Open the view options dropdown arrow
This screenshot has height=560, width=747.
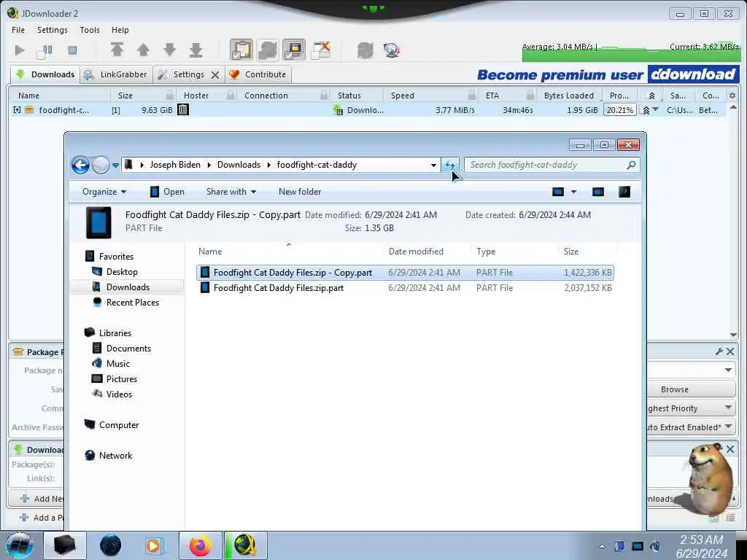[573, 192]
